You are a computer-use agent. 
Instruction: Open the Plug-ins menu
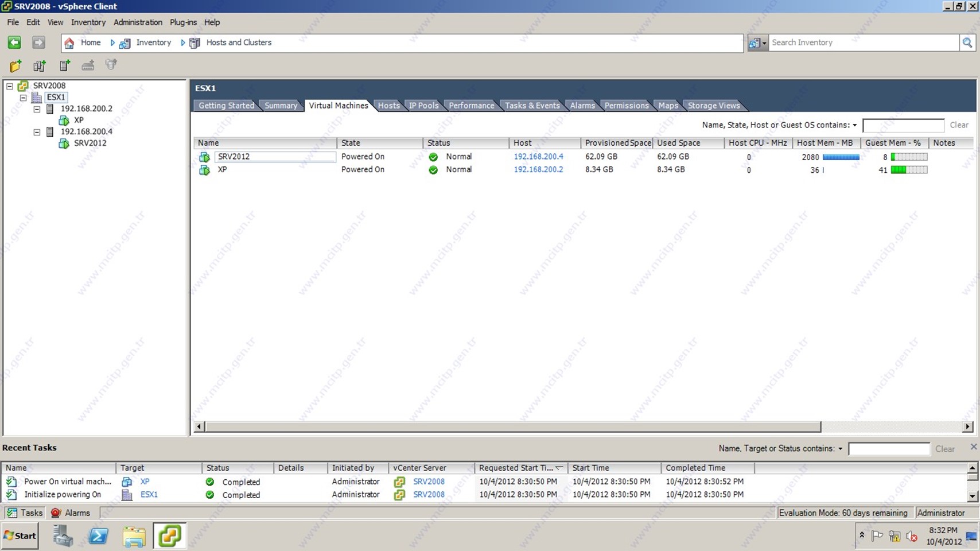(x=183, y=22)
